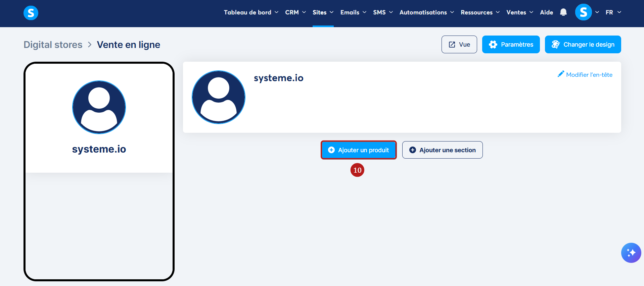Click the mobile preview profile avatar

click(x=99, y=107)
